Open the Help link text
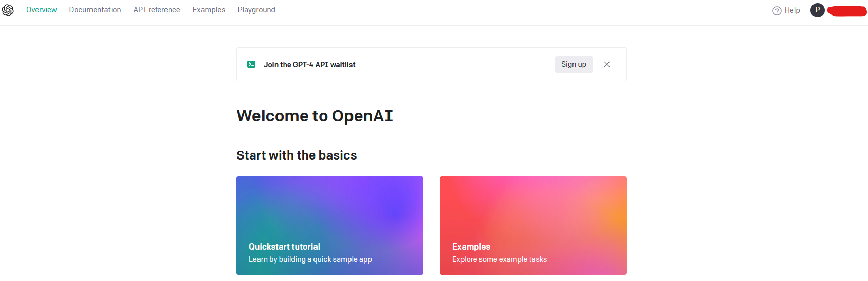The height and width of the screenshot is (281, 868). pos(792,10)
